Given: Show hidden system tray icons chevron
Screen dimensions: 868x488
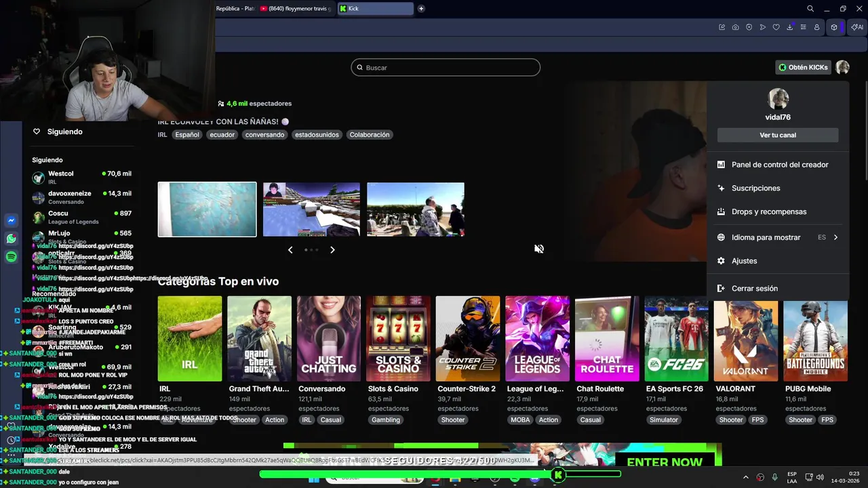Looking at the screenshot, I should click(x=746, y=477).
